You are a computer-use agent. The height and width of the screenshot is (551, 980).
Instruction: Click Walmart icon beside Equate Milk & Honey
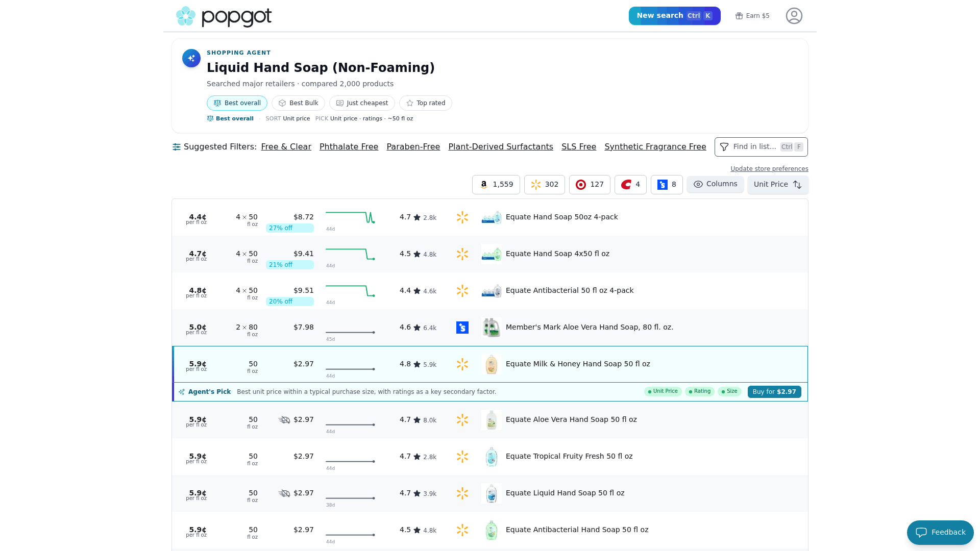(462, 364)
